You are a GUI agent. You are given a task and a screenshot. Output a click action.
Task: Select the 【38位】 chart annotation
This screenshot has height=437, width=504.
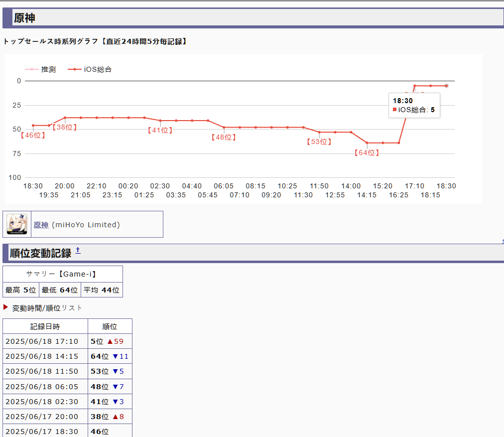[x=65, y=128]
